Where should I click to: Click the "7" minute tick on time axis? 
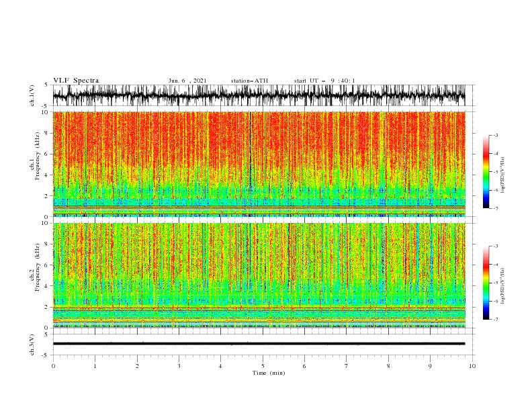coord(347,366)
